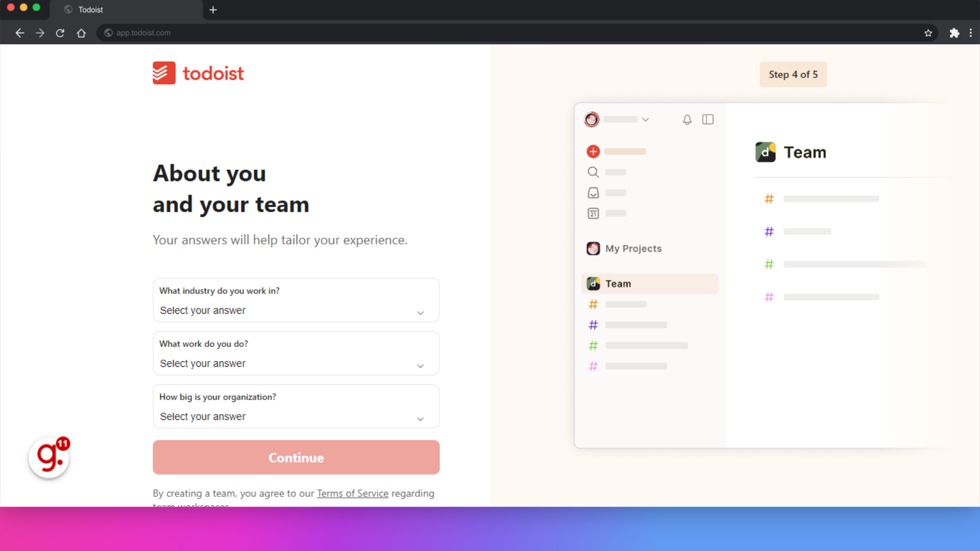Screen dimensions: 980x551
Task: Click the search icon in sidebar
Action: 593,172
